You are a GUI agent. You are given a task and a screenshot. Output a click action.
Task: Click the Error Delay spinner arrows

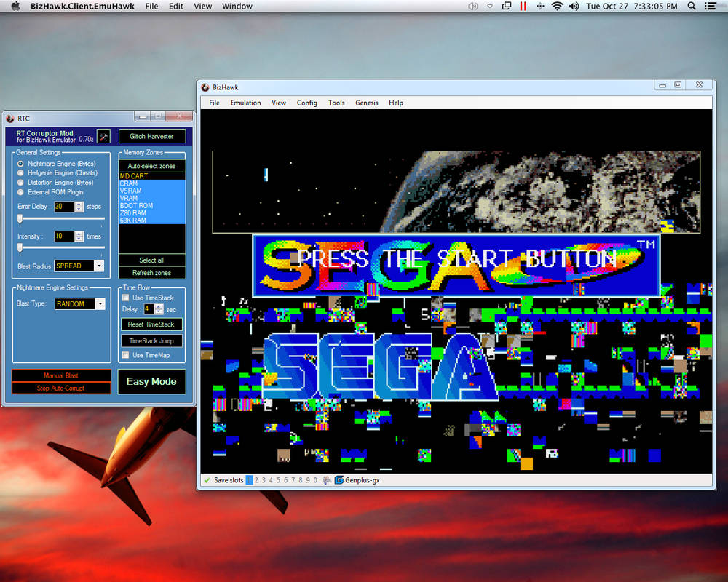tap(79, 207)
